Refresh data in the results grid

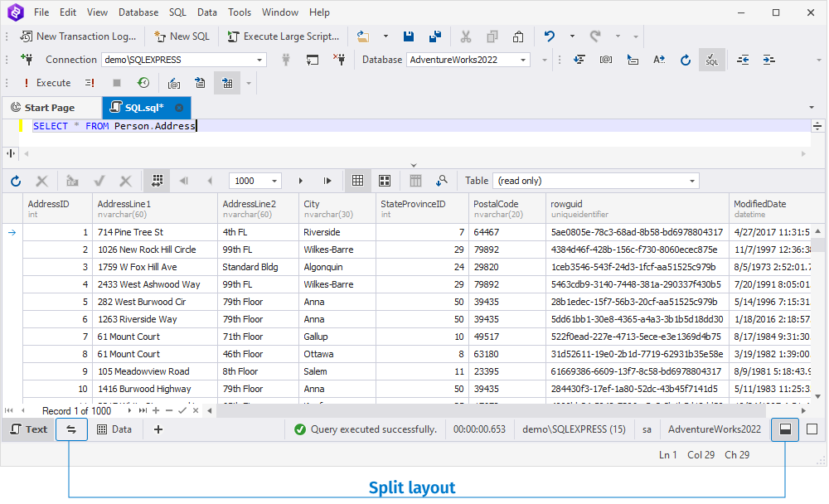(x=16, y=181)
